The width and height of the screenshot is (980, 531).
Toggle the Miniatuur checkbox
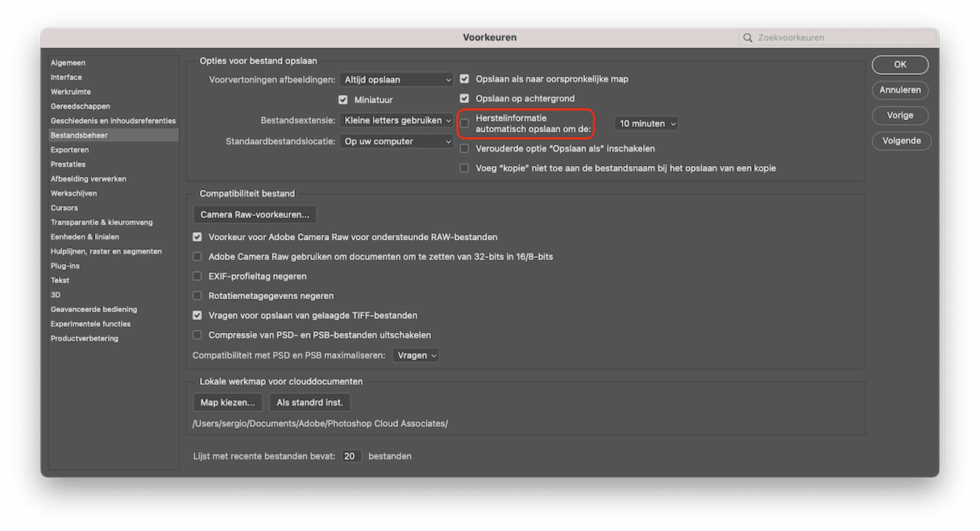coord(343,100)
